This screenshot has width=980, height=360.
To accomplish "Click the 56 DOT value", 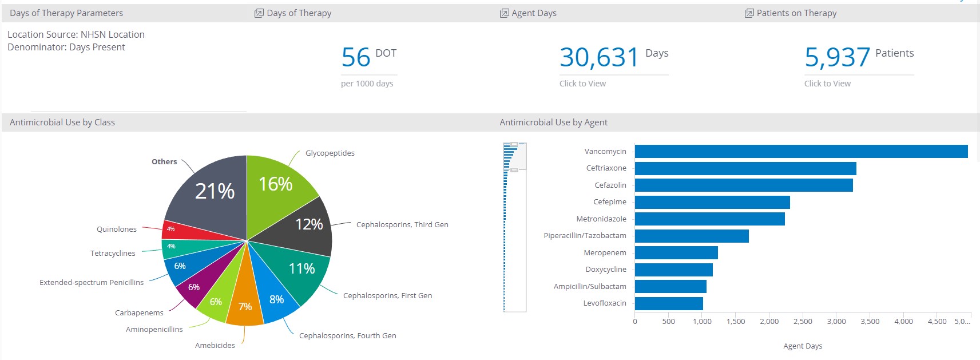I will [x=356, y=57].
